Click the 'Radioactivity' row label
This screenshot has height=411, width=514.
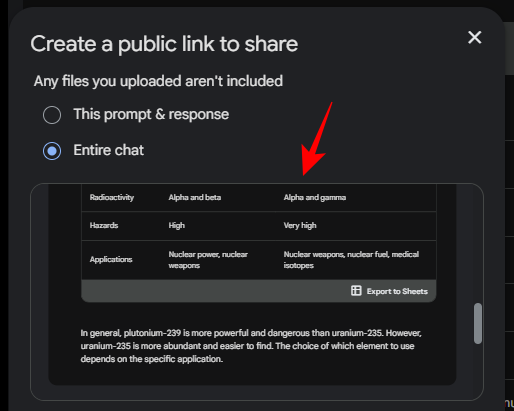coord(112,197)
